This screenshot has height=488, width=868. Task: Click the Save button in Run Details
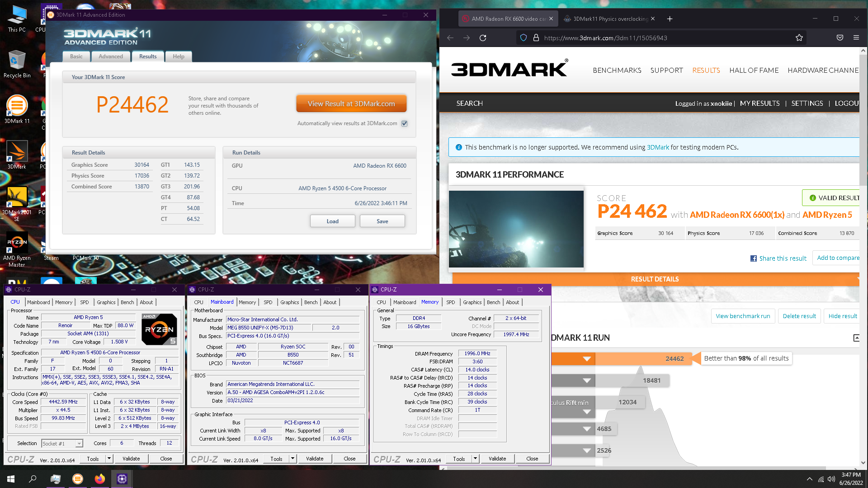coord(382,221)
